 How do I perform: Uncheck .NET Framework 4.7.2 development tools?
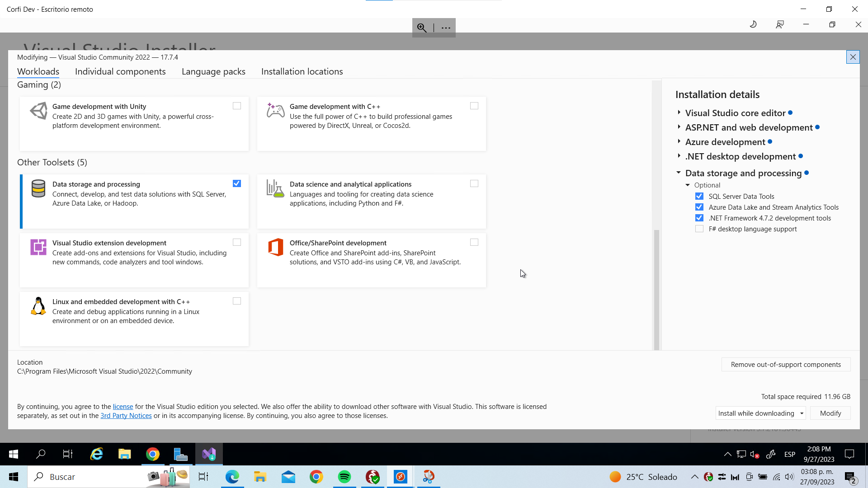click(x=699, y=218)
